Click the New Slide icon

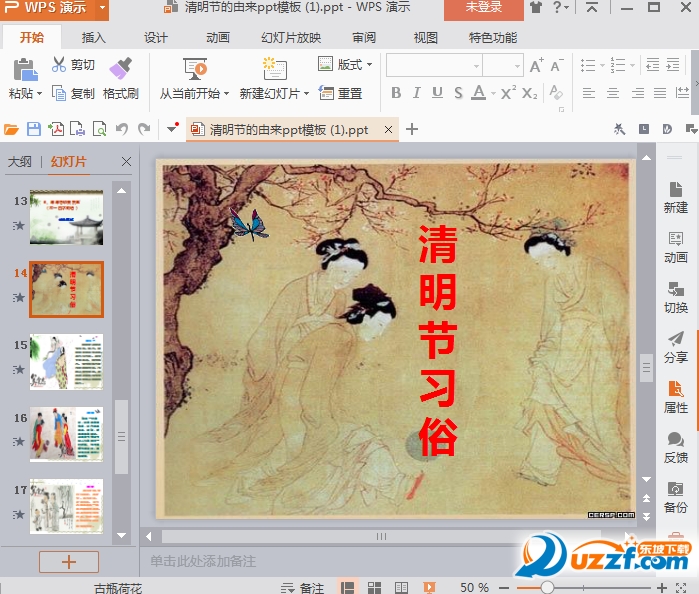tap(274, 70)
